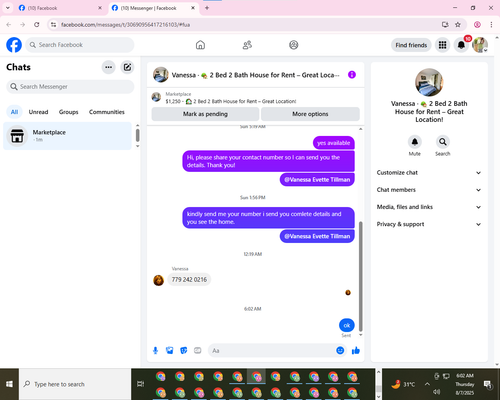500x400 pixels.
Task: Click Windows 'Type here to search' box
Action: click(75, 384)
